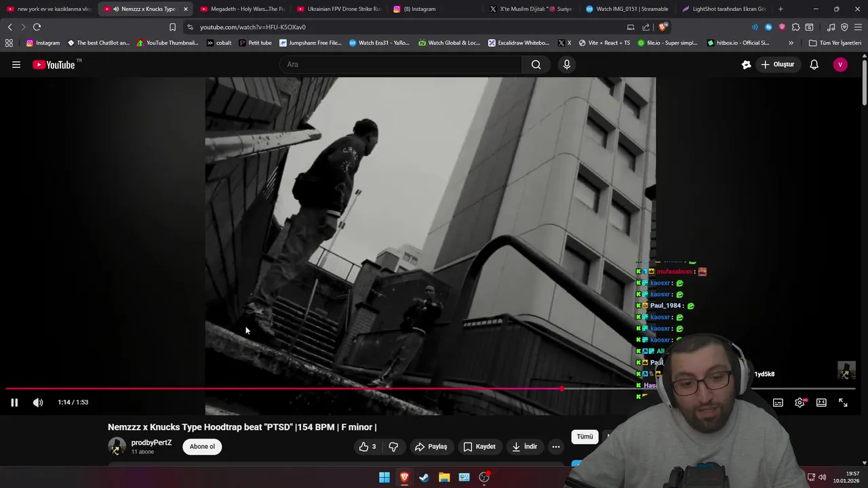The width and height of the screenshot is (868, 488).
Task: Go back in the browser
Action: click(x=9, y=27)
